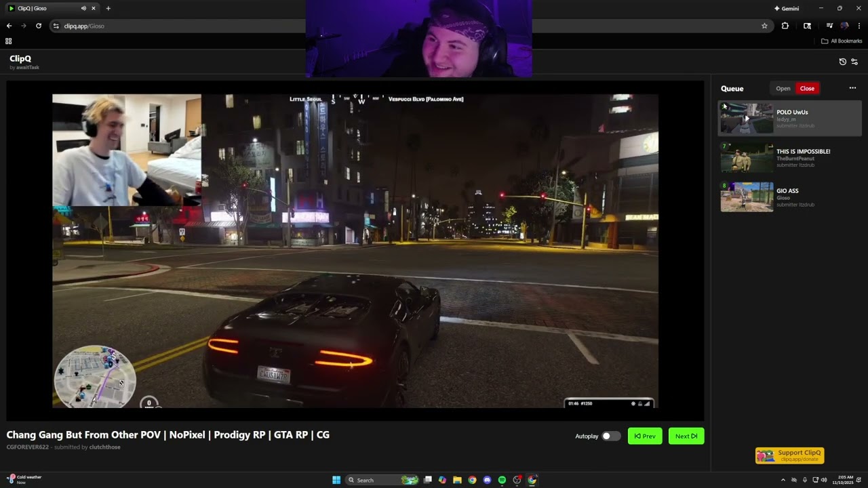Skip to the Next clip
The width and height of the screenshot is (868, 488).
click(686, 436)
